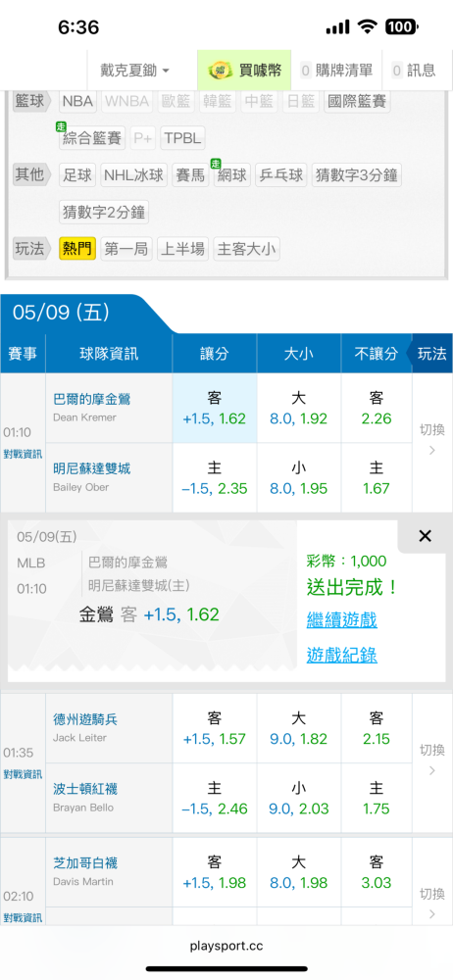Select the TPBL league filter
Screen dimensions: 453x980
182,138
